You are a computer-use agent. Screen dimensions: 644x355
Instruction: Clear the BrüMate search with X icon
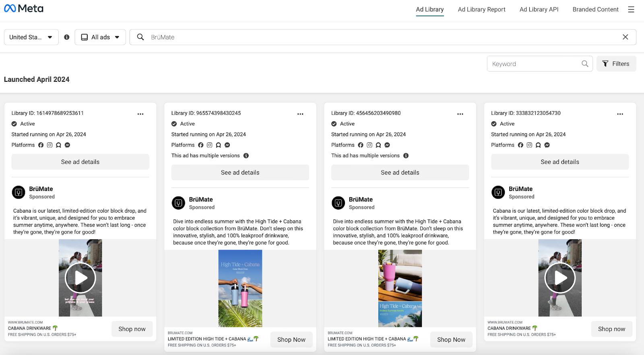point(625,37)
